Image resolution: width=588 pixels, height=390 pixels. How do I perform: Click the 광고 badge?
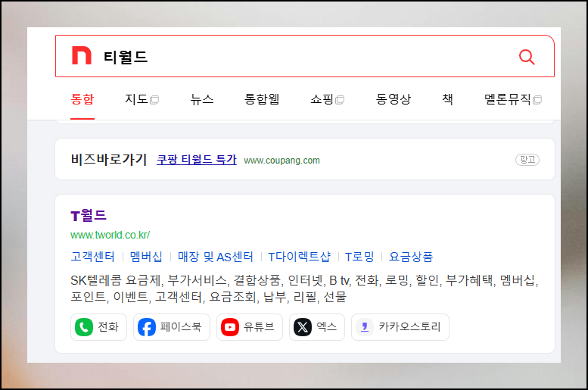coord(527,160)
